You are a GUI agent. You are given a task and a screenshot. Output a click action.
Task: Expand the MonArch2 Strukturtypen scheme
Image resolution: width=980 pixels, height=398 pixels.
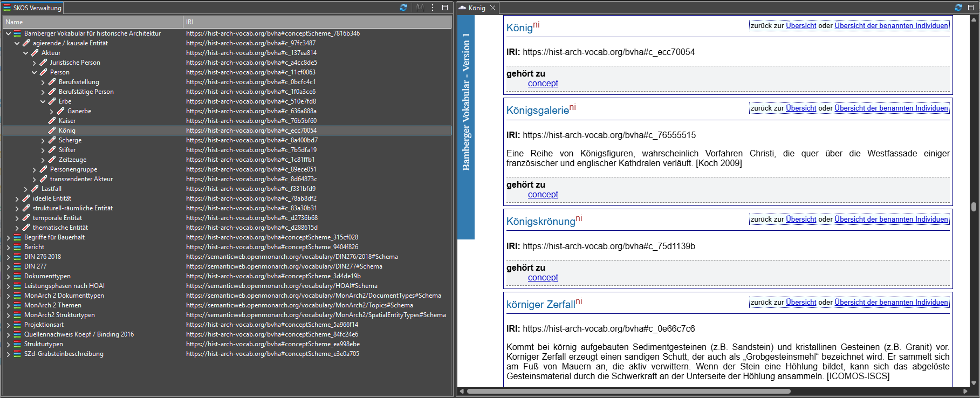[8, 315]
